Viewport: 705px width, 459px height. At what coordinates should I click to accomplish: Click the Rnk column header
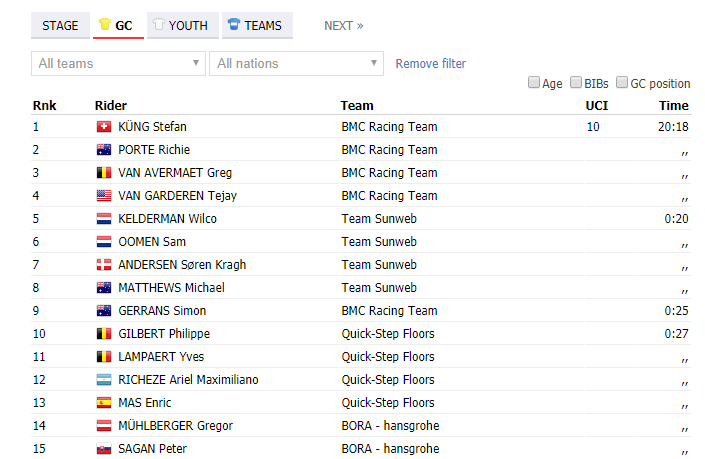click(45, 106)
